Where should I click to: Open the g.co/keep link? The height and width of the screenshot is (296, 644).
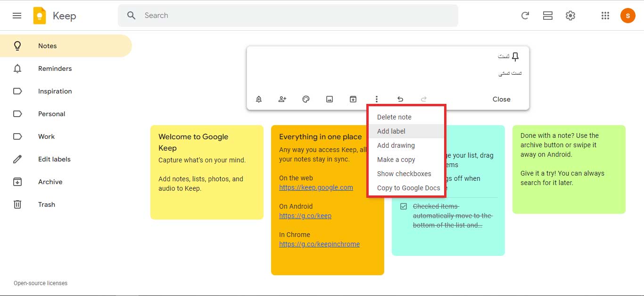305,216
